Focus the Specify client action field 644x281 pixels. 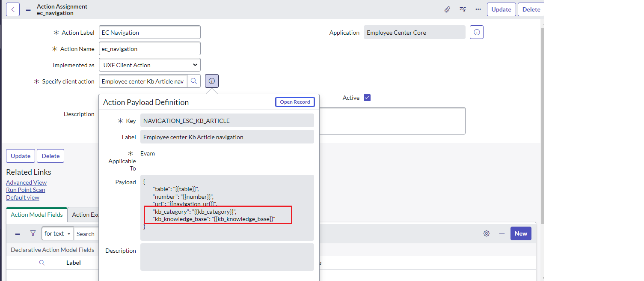click(143, 81)
